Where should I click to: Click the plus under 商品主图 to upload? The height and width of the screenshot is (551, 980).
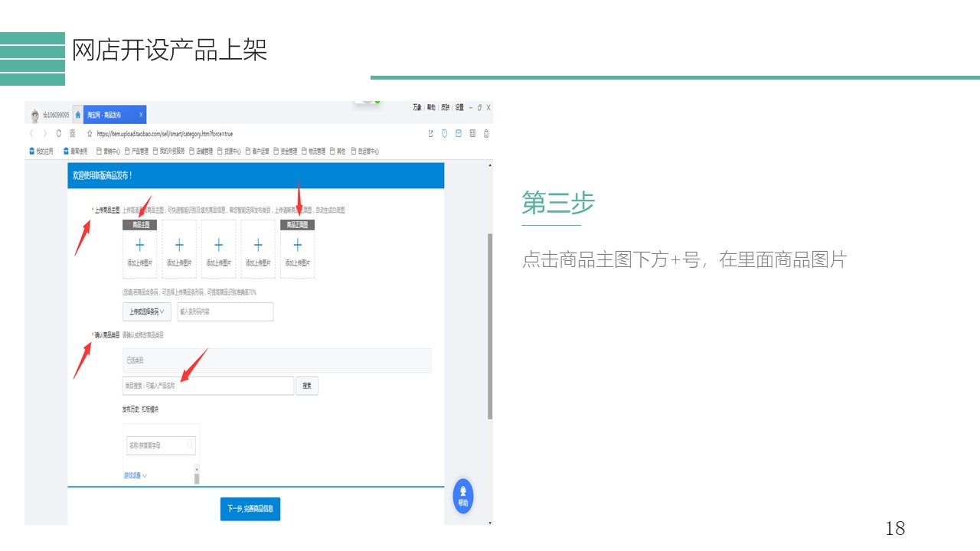tap(140, 245)
